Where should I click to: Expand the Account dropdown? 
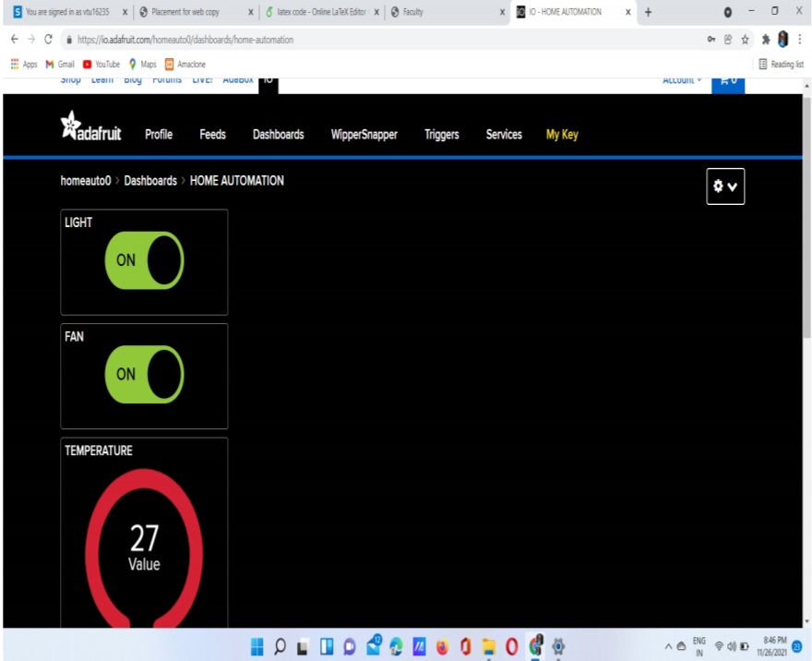coord(681,79)
